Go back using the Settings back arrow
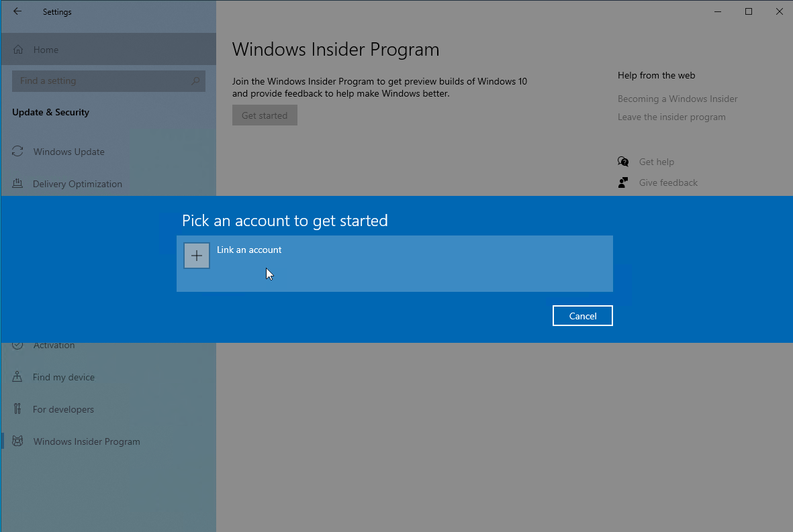This screenshot has width=793, height=532. pos(17,11)
